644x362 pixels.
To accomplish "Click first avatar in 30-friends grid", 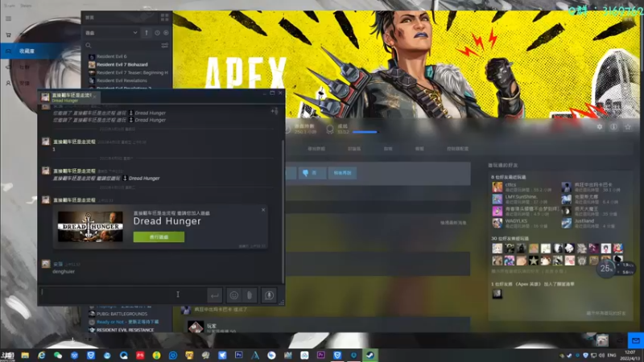I will 497,249.
